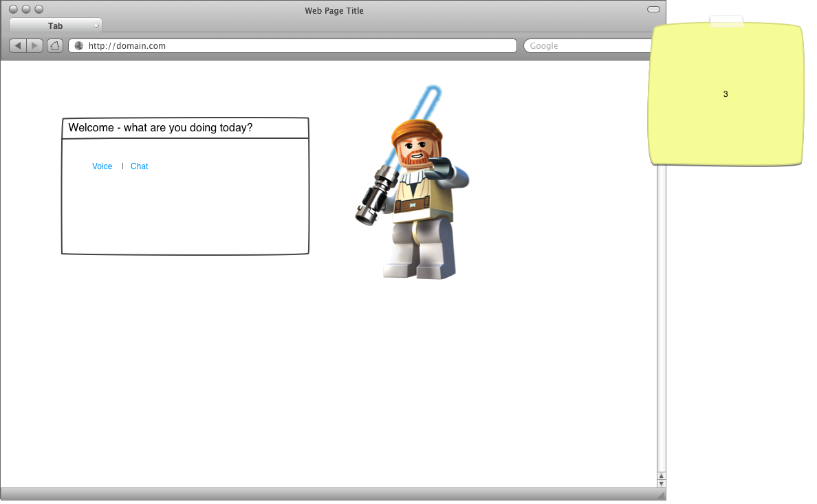Screen dimensions: 817x504
Task: Focus the http://domain.com address field
Action: point(292,46)
